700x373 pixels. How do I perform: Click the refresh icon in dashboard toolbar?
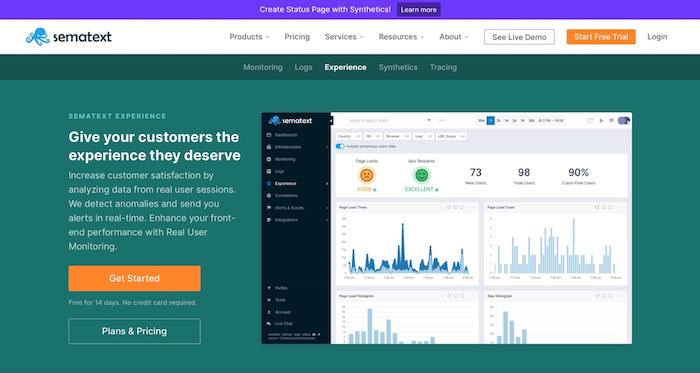[x=590, y=120]
